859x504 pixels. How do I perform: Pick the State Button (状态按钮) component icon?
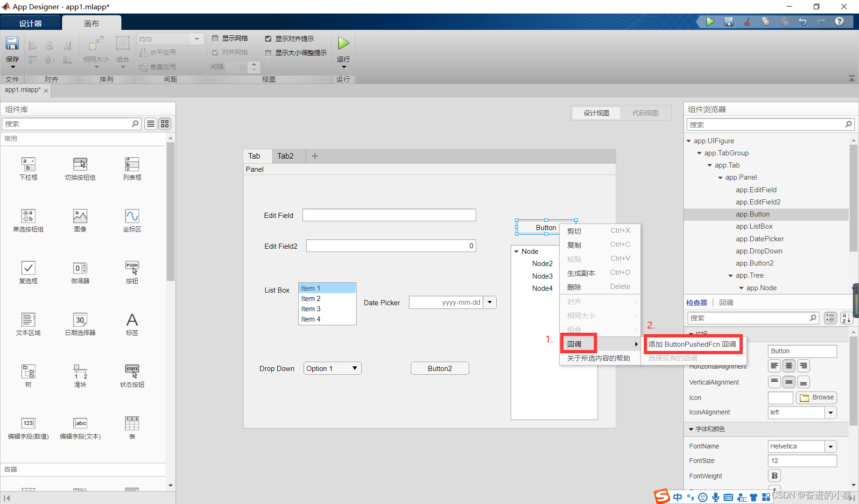(x=132, y=371)
